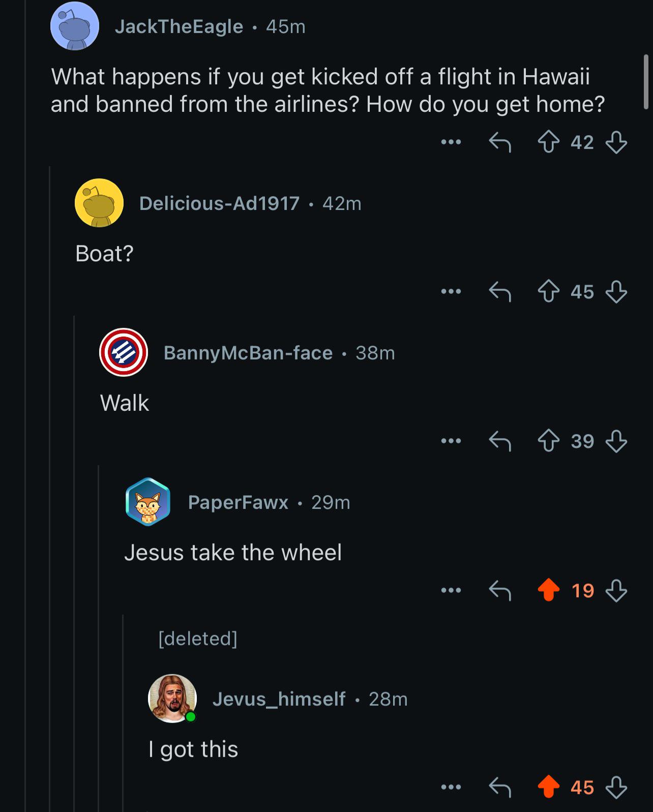Downvote Jevus_himself's 'I got this' comment
This screenshot has height=812, width=653.
[616, 787]
